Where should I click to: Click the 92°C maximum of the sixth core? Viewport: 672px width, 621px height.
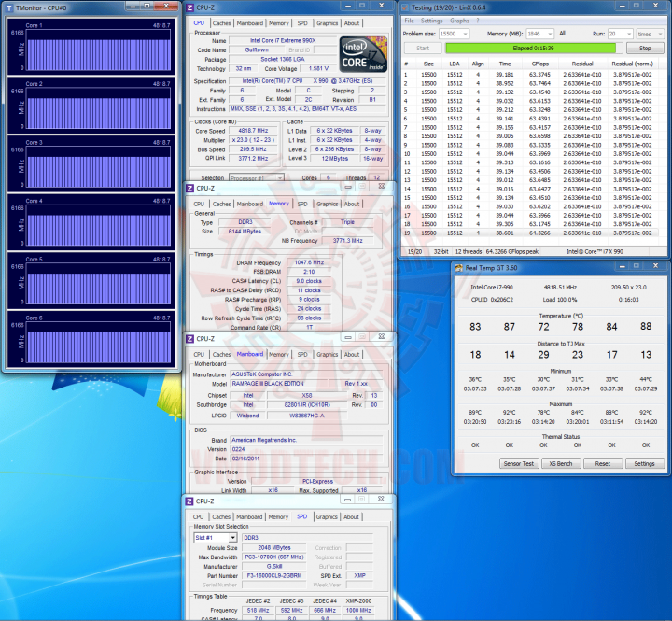646,412
